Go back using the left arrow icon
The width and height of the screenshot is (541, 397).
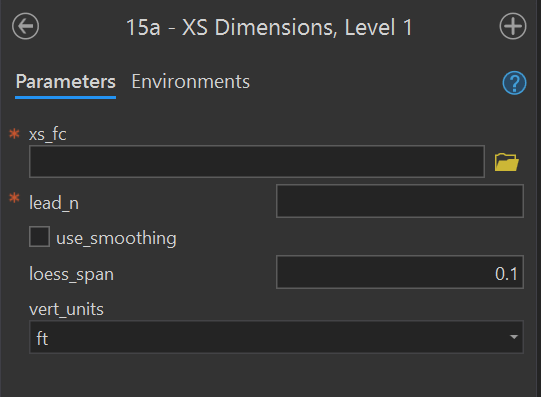click(x=26, y=26)
